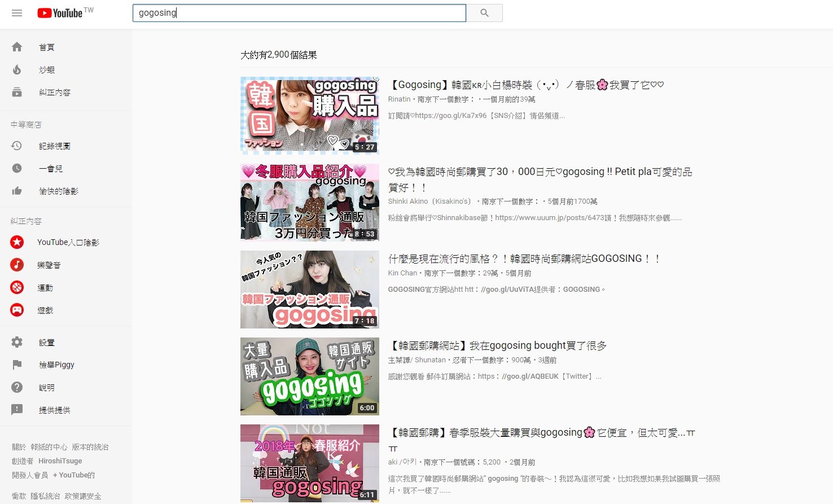Click the red sports ball icon

pyautogui.click(x=17, y=287)
